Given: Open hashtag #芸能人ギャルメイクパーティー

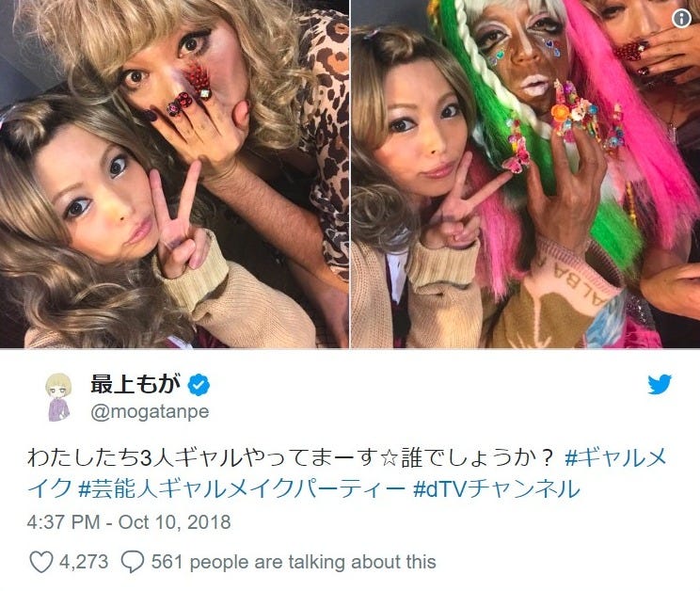Looking at the screenshot, I should (241, 489).
